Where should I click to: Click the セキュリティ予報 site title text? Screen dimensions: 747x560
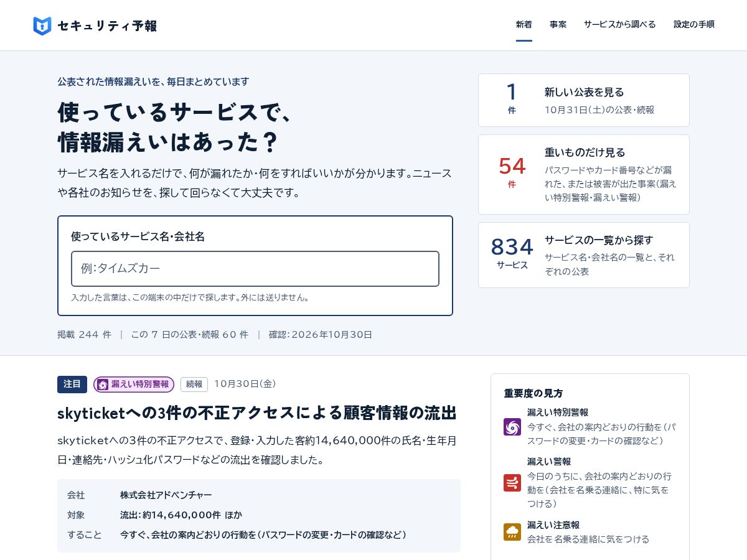(107, 26)
